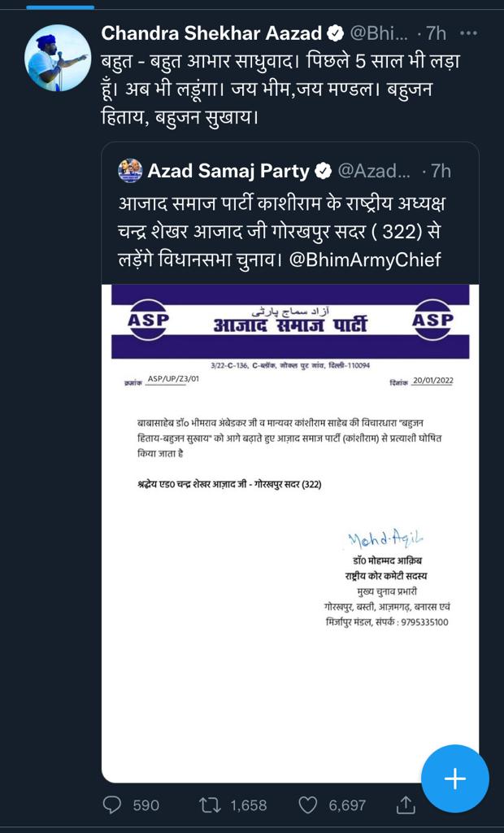
Task: Tap the 590 replies count
Action: [x=146, y=805]
